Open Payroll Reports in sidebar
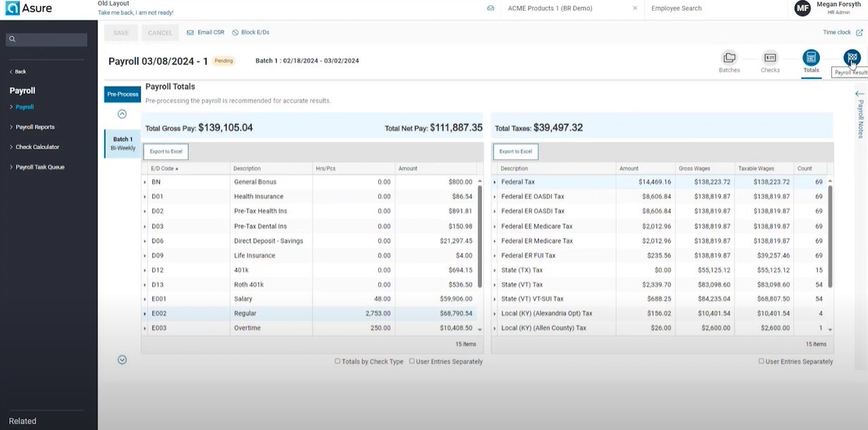868x430 pixels. point(35,127)
